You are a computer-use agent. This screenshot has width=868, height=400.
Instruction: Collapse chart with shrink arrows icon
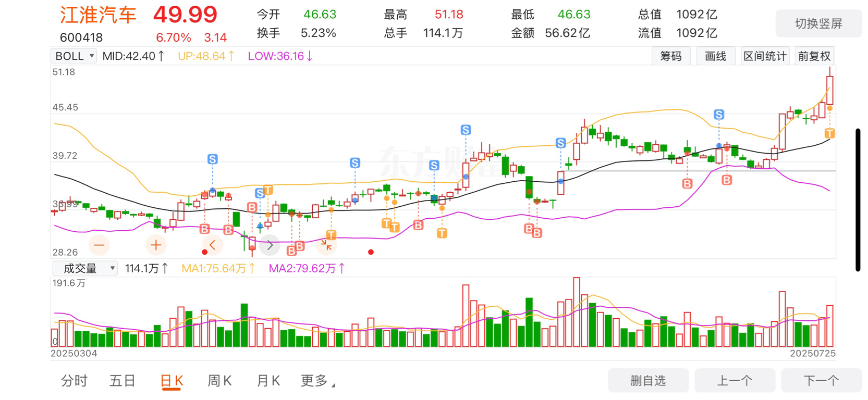[x=327, y=245]
